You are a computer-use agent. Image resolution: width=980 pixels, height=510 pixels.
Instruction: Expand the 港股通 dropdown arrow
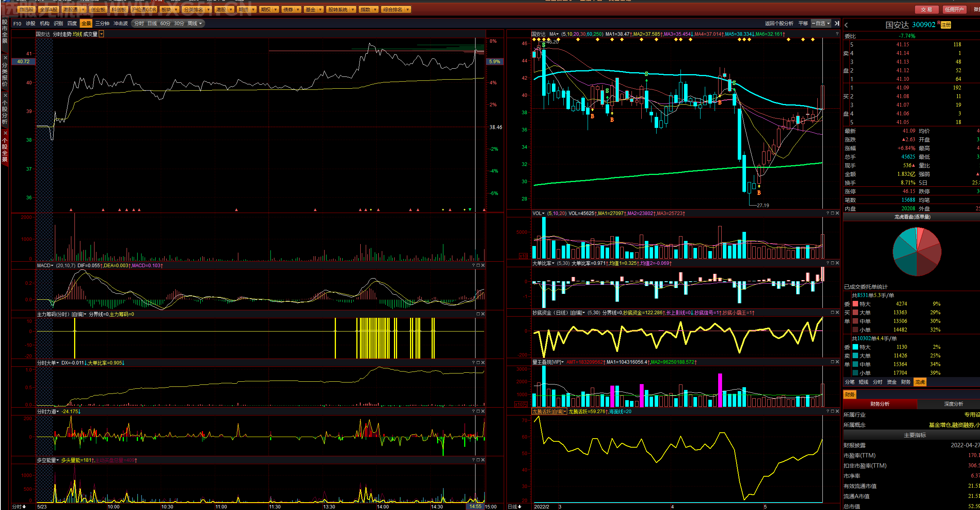tap(83, 9)
